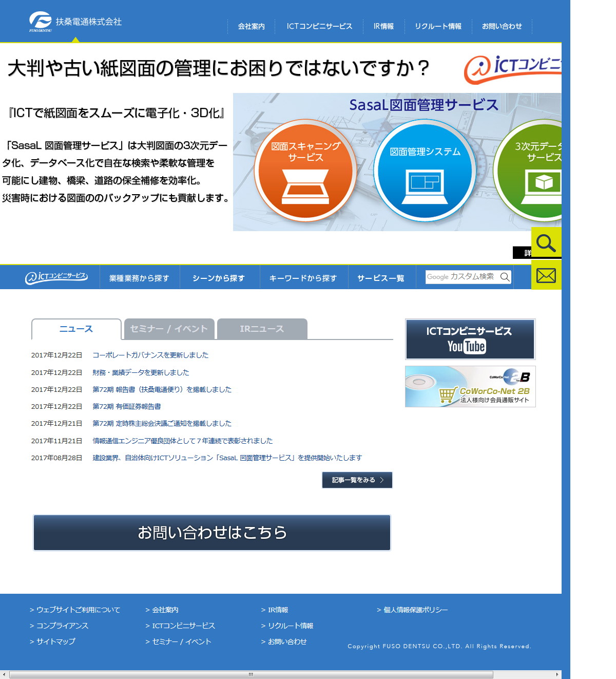Click the ICTコンビニ logo in banner
This screenshot has height=679, width=616.
coord(512,69)
